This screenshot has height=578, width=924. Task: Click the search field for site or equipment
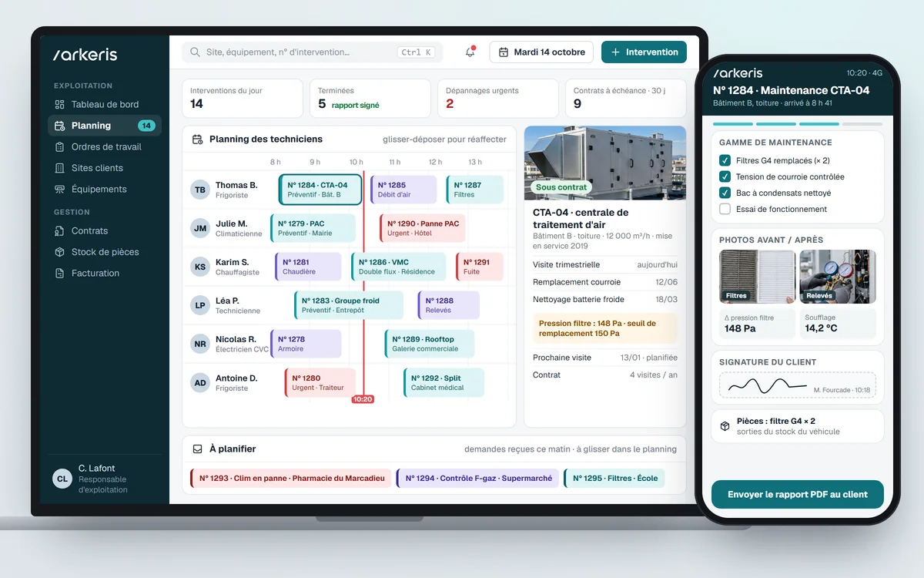[x=313, y=52]
